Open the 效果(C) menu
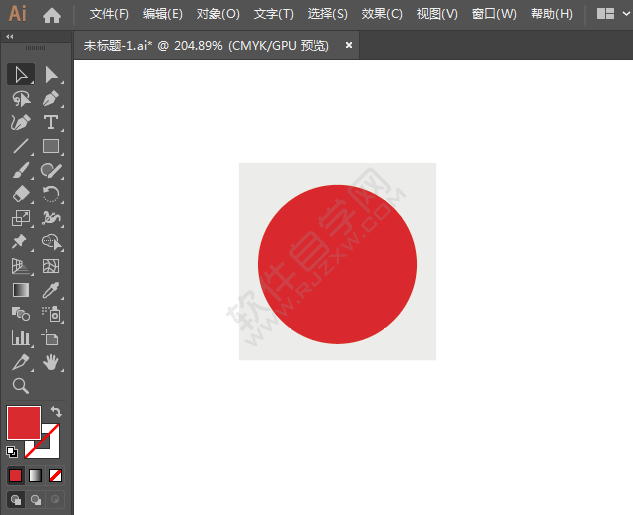 [x=382, y=14]
